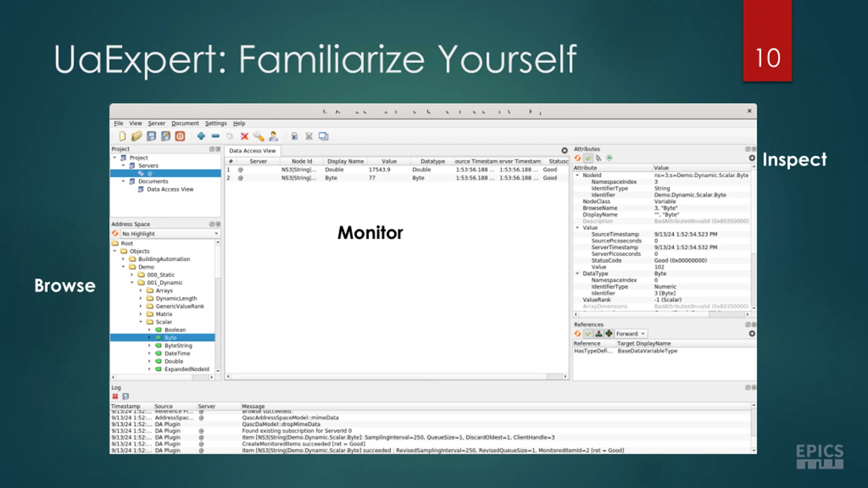
Task: Open the File menu
Action: click(118, 123)
